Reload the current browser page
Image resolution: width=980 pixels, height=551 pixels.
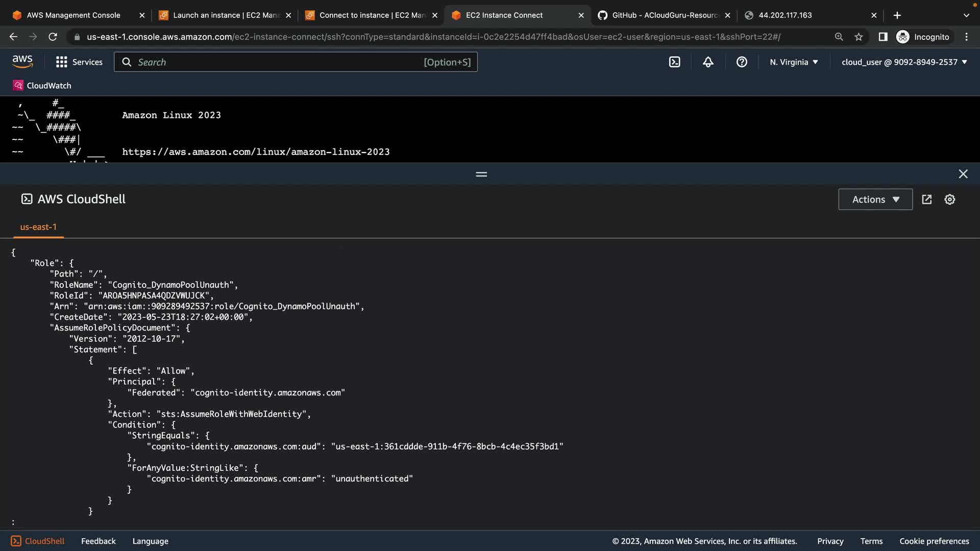(53, 37)
